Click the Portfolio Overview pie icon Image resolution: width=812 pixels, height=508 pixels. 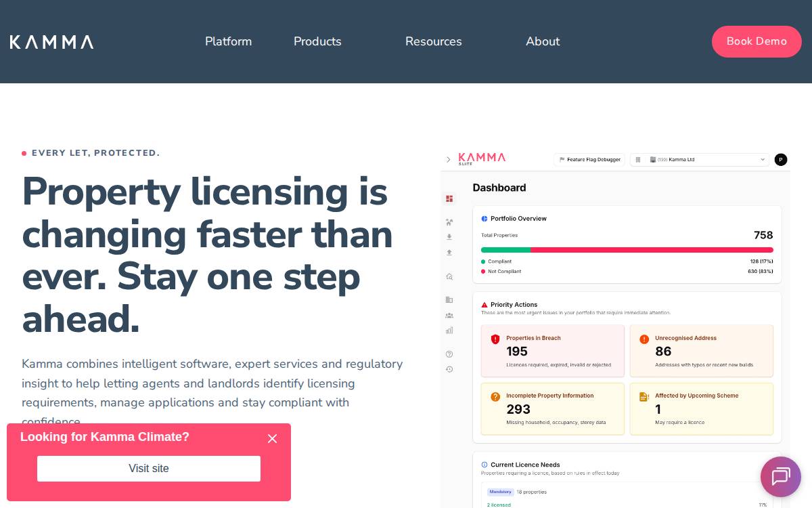(x=484, y=219)
